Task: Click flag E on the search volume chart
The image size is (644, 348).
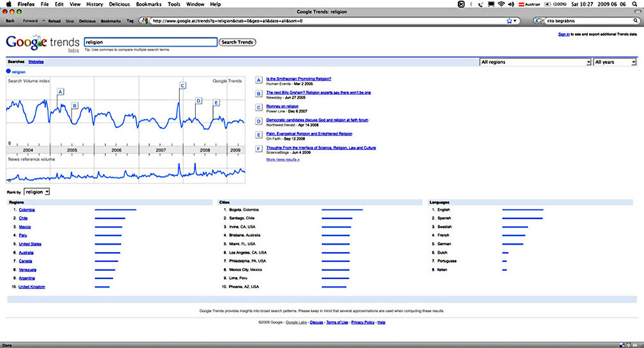Action: pyautogui.click(x=216, y=103)
